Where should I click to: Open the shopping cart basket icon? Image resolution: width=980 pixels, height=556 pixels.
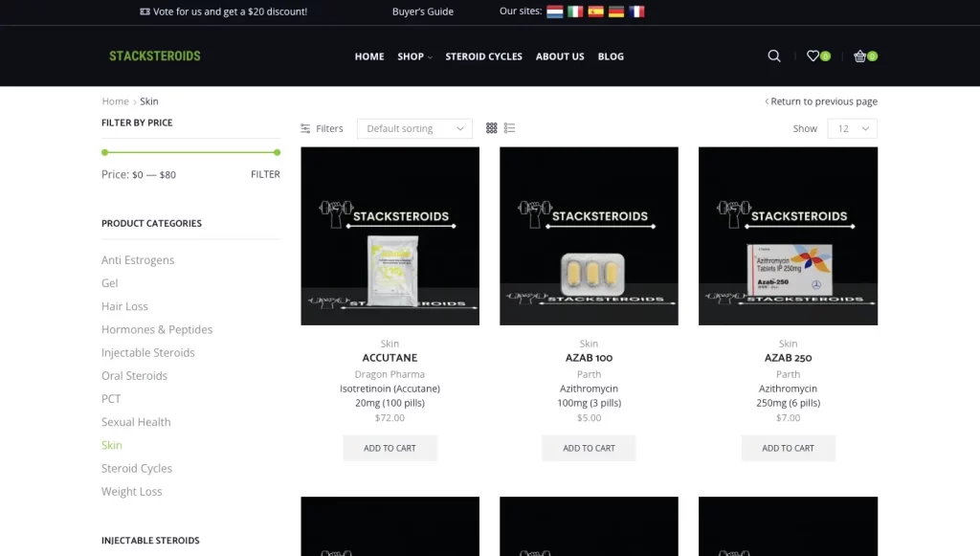coord(860,56)
